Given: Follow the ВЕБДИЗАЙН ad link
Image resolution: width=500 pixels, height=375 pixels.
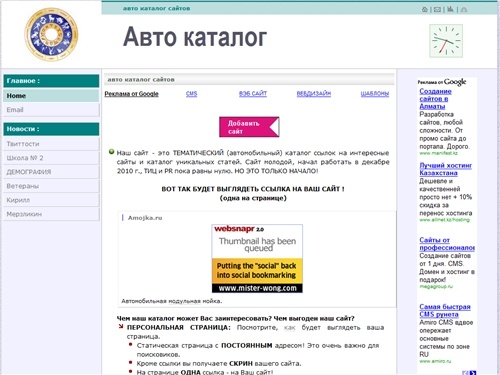Looking at the screenshot, I should point(314,94).
